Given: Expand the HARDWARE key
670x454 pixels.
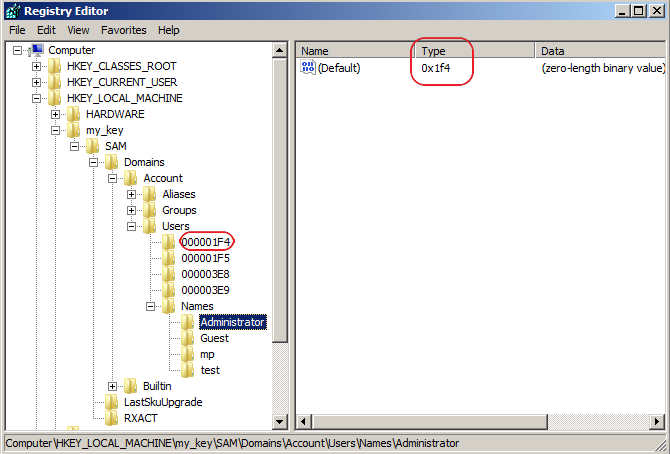Looking at the screenshot, I should [x=56, y=115].
